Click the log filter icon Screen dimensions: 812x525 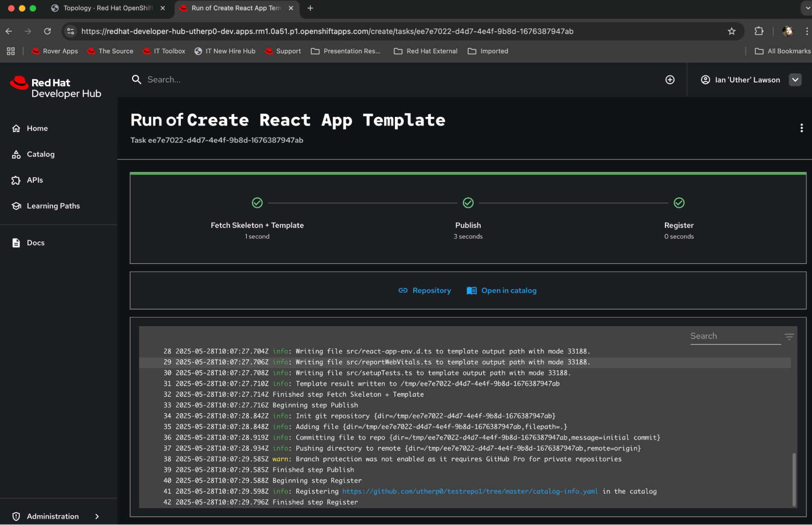coord(789,337)
